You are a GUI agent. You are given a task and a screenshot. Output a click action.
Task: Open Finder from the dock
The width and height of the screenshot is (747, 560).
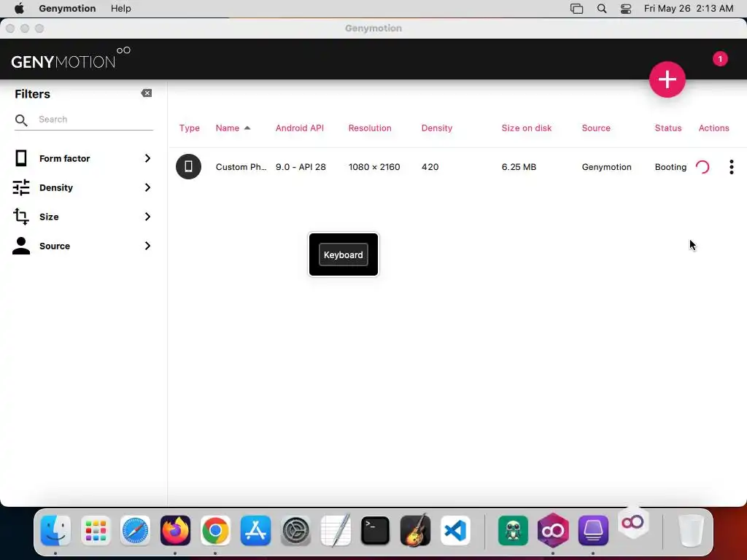[x=55, y=531]
